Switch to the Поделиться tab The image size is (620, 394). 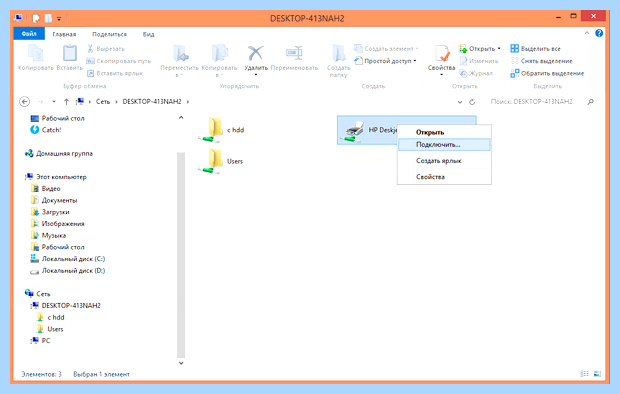click(110, 34)
